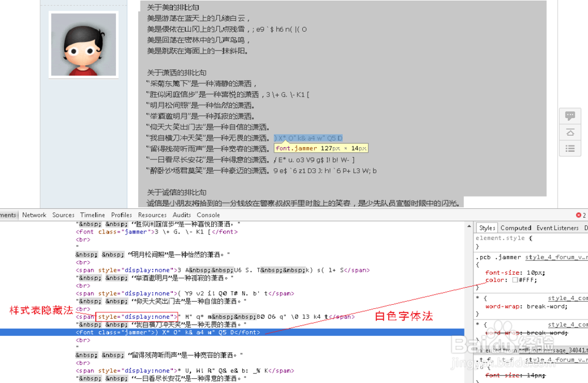Click the cartoon avatar thumbnail
Viewport: 588px width, 383px height.
click(x=83, y=44)
